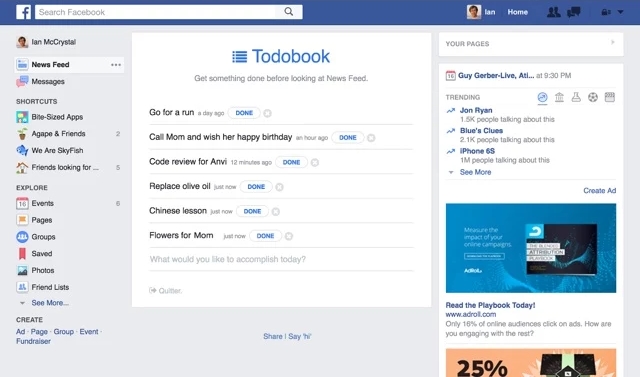Mark Go for a run as DONE

point(244,113)
